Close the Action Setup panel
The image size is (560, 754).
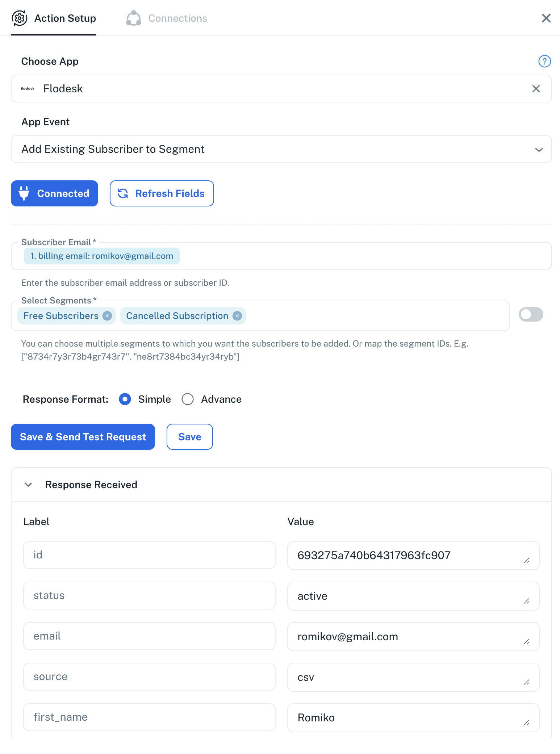tap(546, 18)
